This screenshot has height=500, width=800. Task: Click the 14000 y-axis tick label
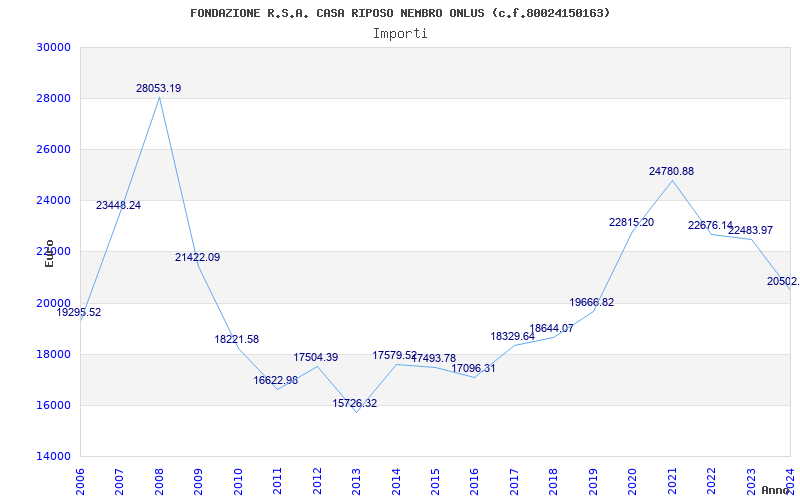(x=53, y=456)
